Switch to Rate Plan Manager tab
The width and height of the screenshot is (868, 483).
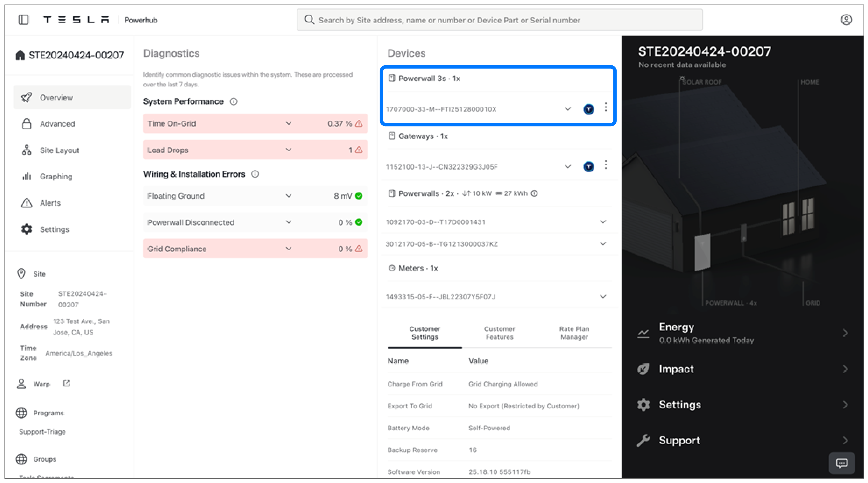coord(574,333)
